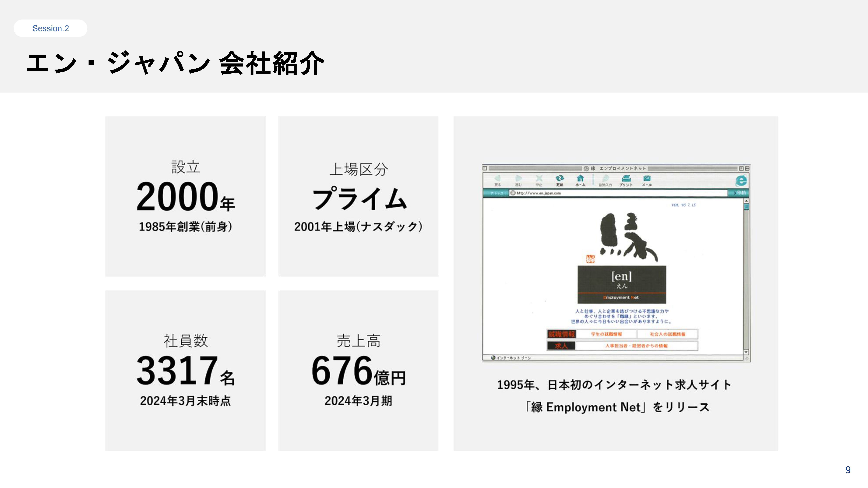Click the 求人 red heading button
Image resolution: width=868 pixels, height=488 pixels.
click(x=561, y=346)
